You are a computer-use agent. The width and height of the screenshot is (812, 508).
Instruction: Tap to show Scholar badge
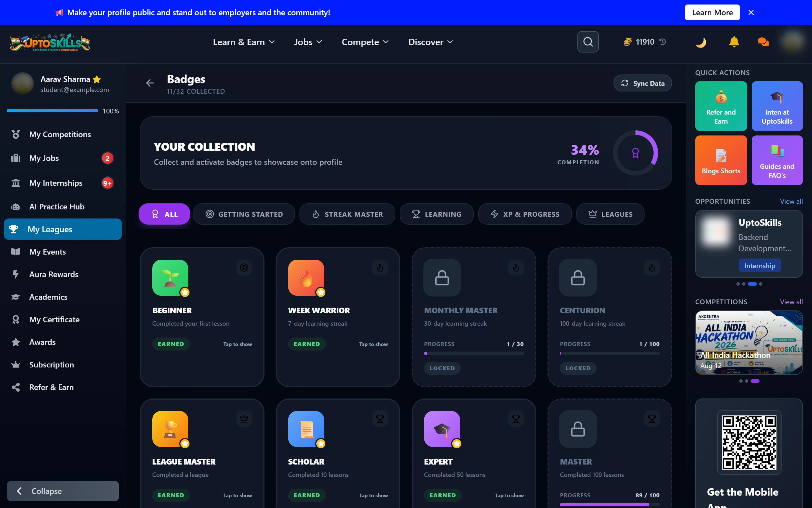point(374,495)
